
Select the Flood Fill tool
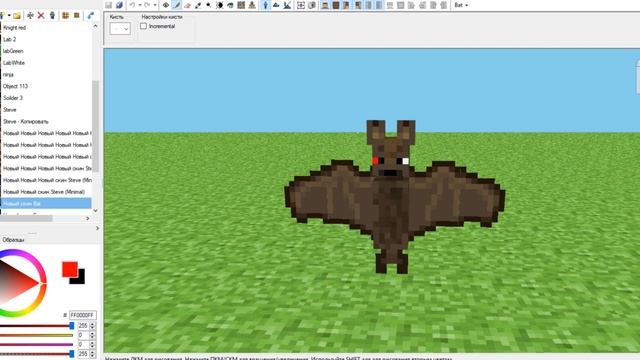coord(230,5)
